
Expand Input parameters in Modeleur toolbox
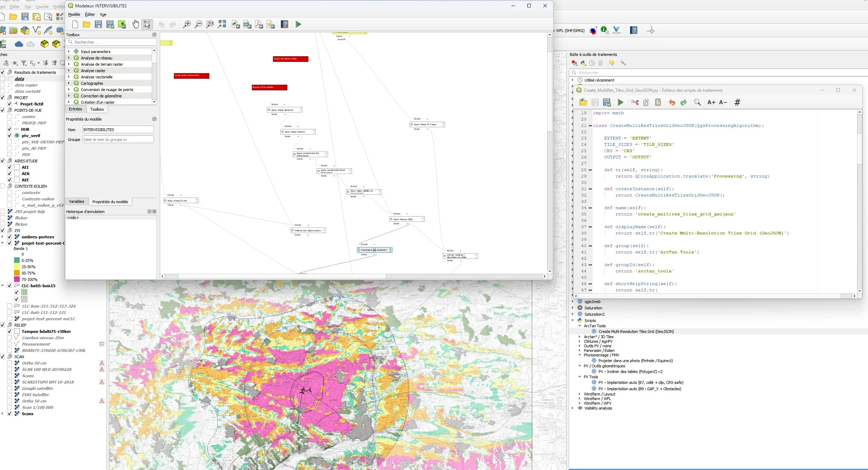[x=69, y=52]
